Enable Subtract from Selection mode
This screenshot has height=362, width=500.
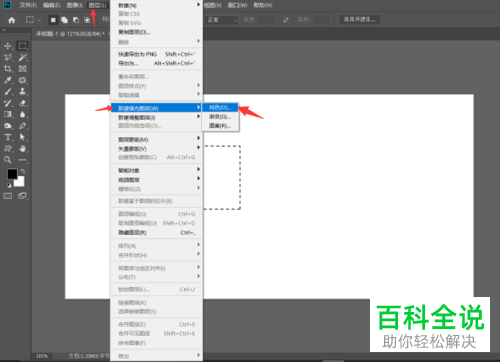click(76, 20)
